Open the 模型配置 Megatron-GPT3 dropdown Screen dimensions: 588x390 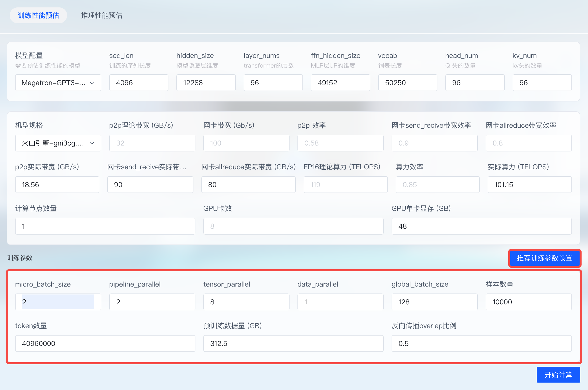(x=58, y=83)
